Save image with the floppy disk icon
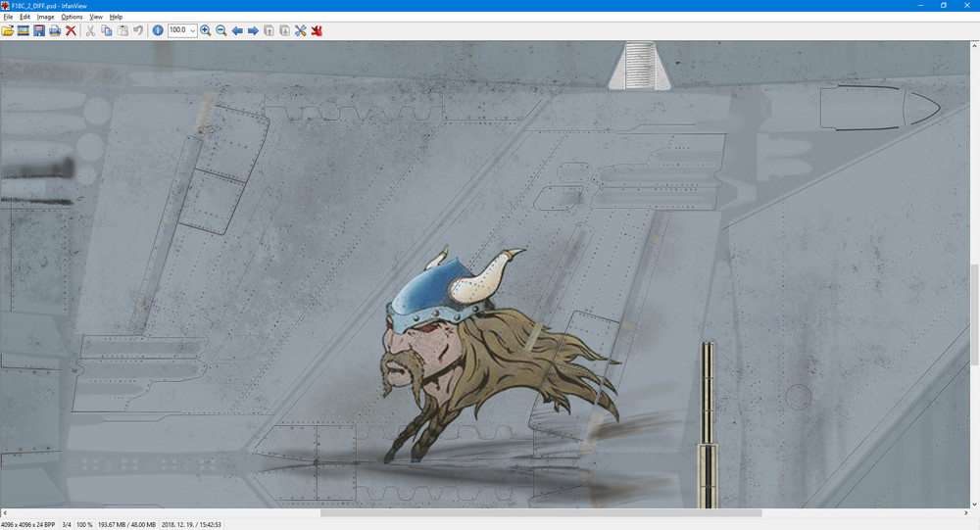This screenshot has width=980, height=530. click(39, 30)
